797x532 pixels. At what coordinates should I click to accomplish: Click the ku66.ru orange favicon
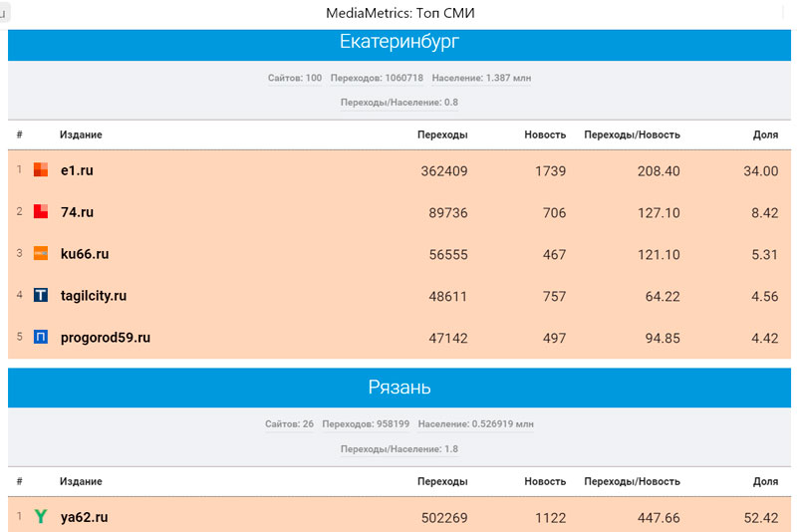tap(41, 254)
